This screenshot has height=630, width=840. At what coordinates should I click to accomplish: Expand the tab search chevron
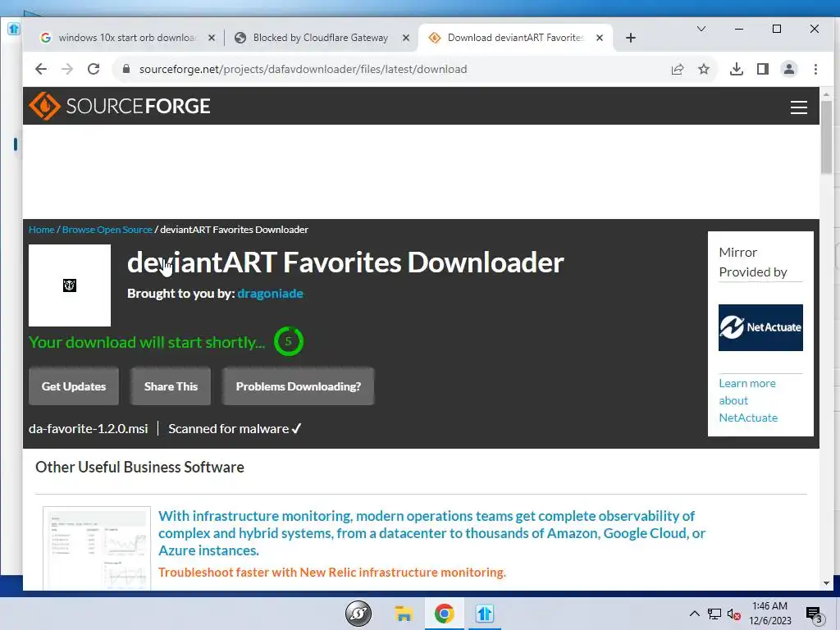point(701,29)
